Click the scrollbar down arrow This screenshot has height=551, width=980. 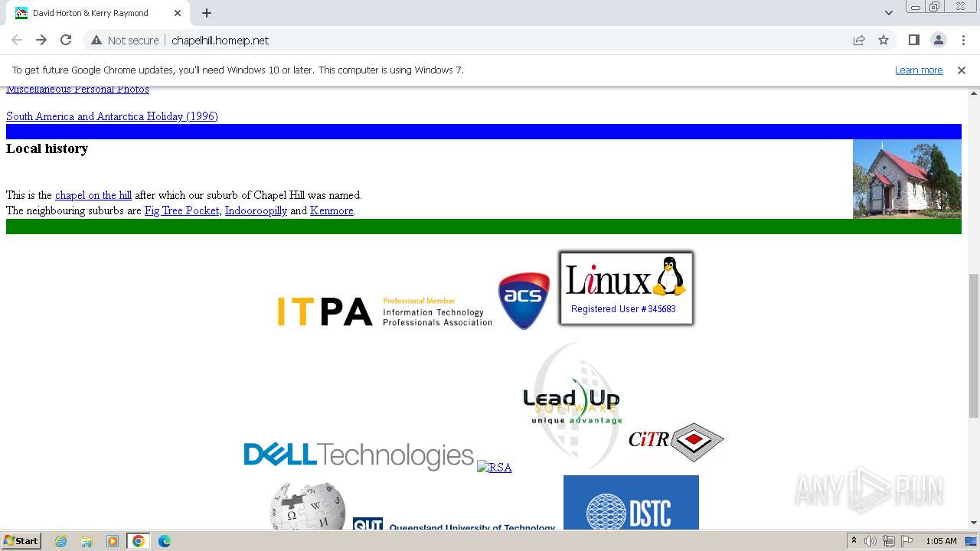(974, 523)
